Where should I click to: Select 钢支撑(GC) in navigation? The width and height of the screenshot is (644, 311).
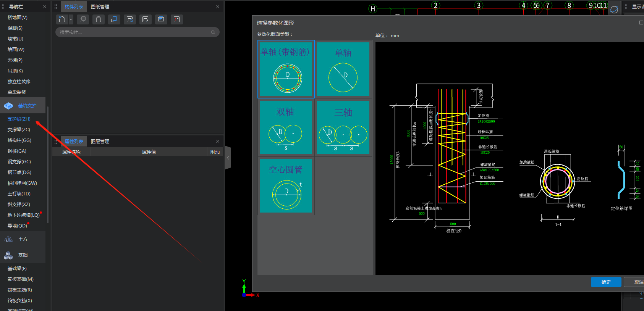pyautogui.click(x=19, y=162)
